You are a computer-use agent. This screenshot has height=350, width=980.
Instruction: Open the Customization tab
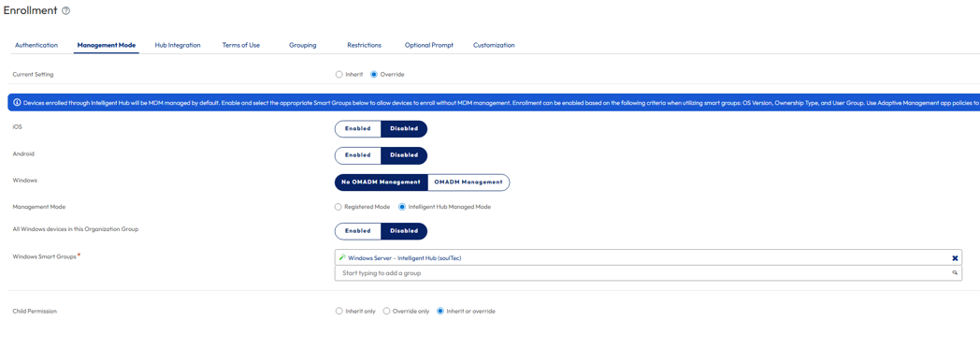(x=494, y=45)
